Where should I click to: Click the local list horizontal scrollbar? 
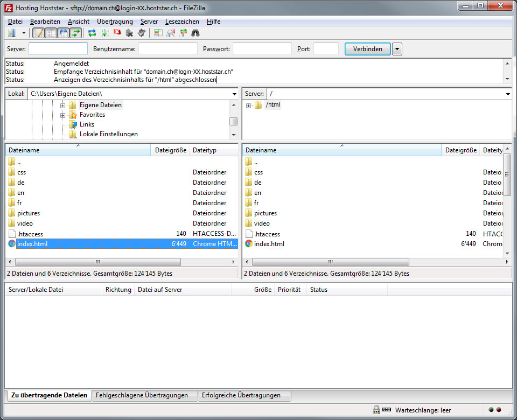pos(98,262)
